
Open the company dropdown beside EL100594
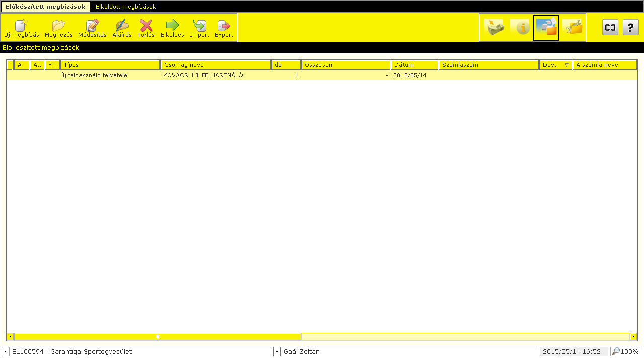click(x=5, y=352)
